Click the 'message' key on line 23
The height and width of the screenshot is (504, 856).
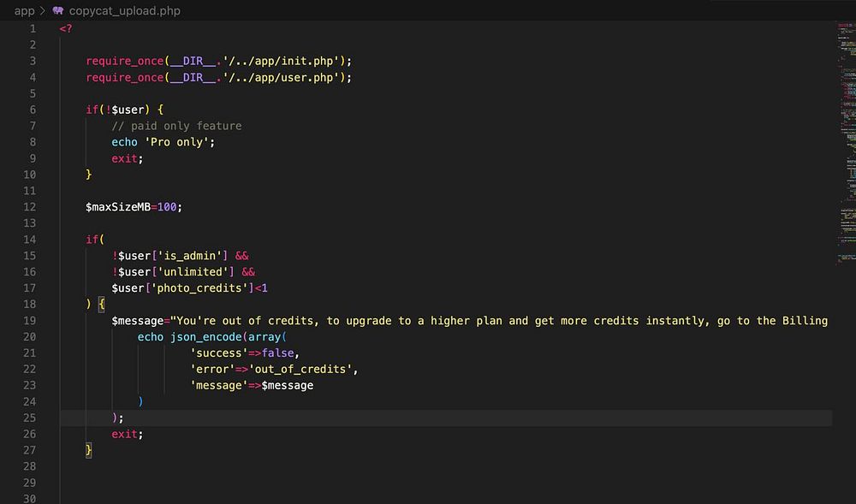tap(218, 386)
